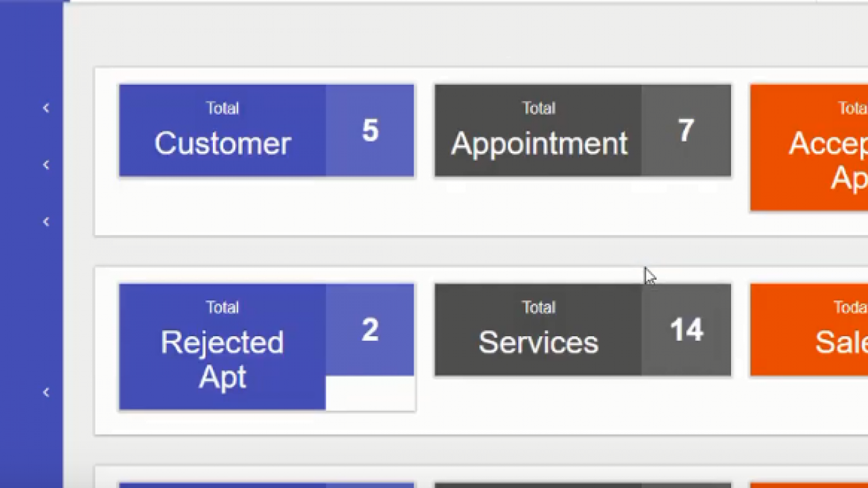Click the rejected appointments count 2
Screen dimensions: 868x488
(370, 330)
